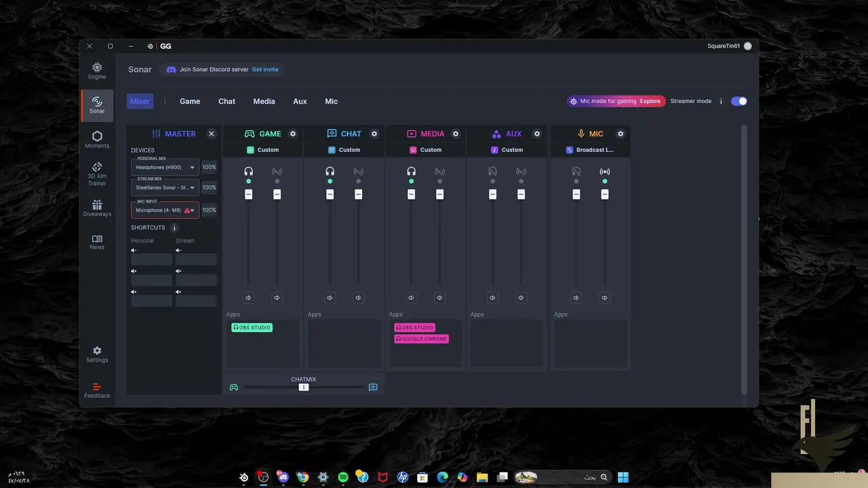
Task: Open CHAT channel Custom preset selector
Action: pyautogui.click(x=344, y=150)
